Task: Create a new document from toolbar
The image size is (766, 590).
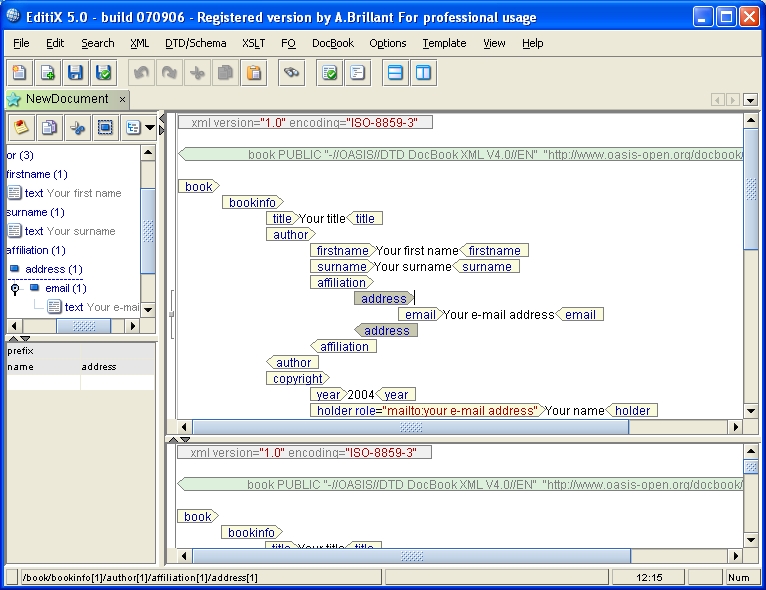Action: pos(20,73)
